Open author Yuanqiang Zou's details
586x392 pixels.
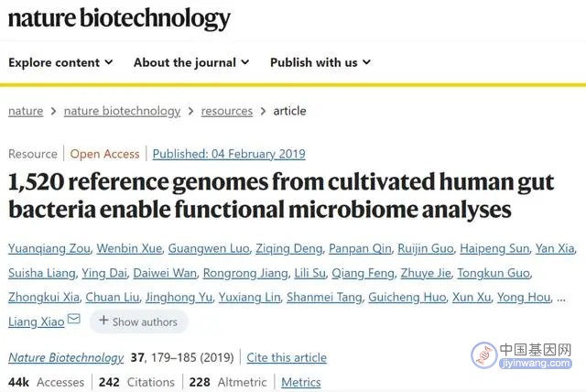(x=49, y=248)
